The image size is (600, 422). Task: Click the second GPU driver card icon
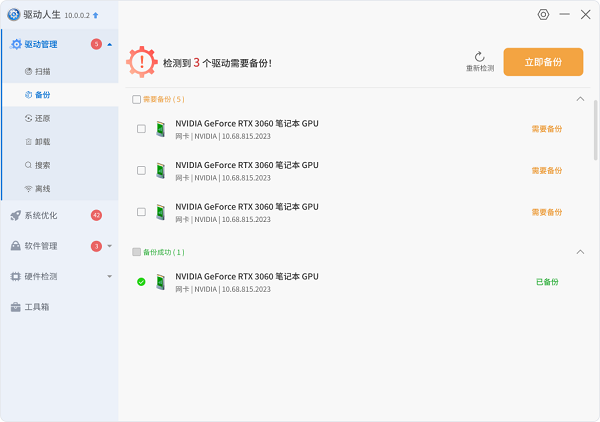click(x=161, y=171)
